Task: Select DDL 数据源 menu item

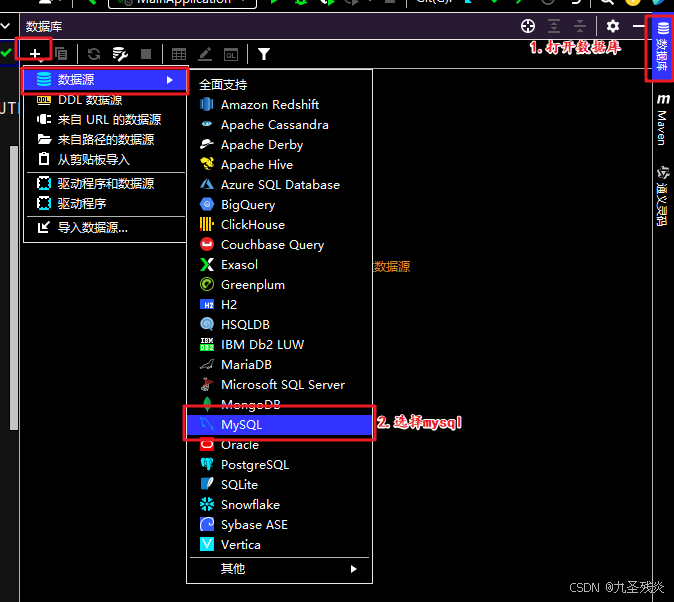Action: [105, 100]
